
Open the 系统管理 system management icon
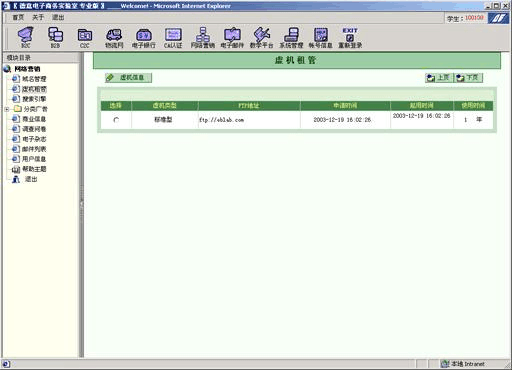(291, 37)
